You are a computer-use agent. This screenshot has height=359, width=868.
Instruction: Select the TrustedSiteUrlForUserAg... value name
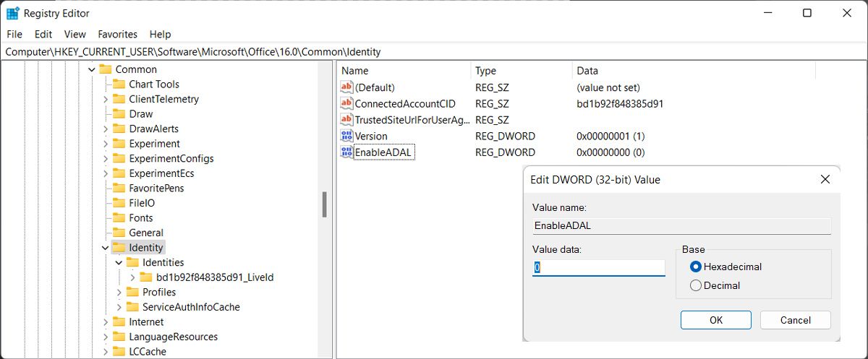[412, 120]
